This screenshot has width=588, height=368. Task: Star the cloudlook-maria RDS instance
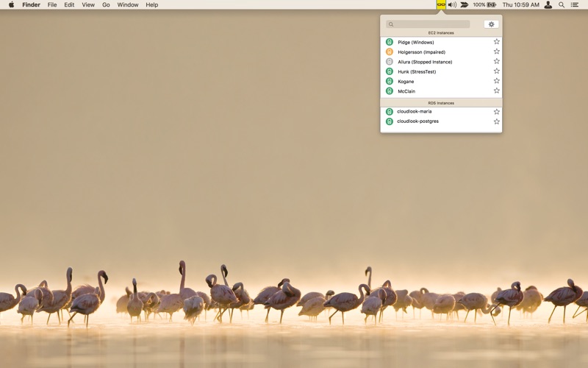tap(497, 112)
